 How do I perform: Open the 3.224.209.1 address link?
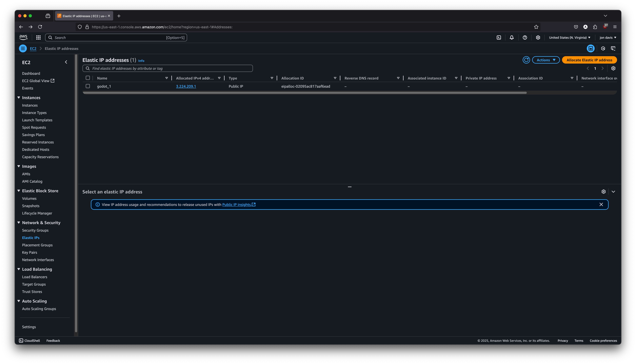click(x=186, y=86)
